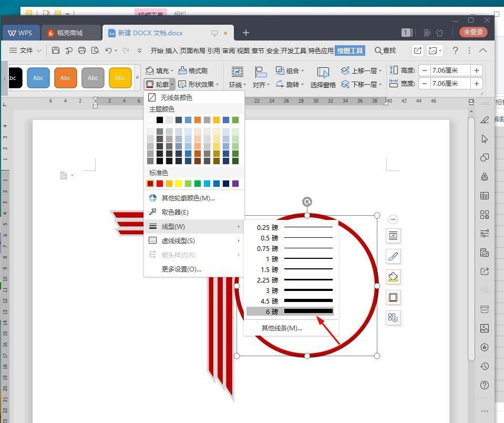Click the brush style icon beside shape
504x423 pixels.
(x=393, y=256)
